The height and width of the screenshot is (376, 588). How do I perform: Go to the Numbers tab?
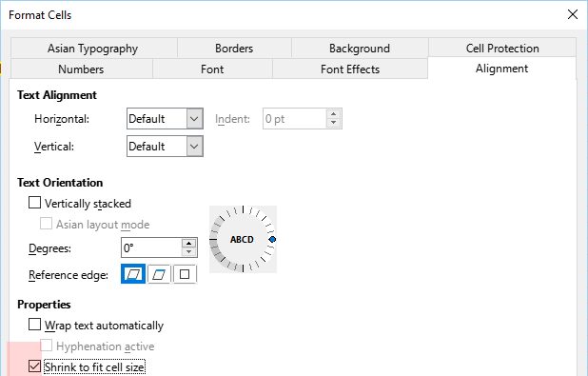point(81,69)
